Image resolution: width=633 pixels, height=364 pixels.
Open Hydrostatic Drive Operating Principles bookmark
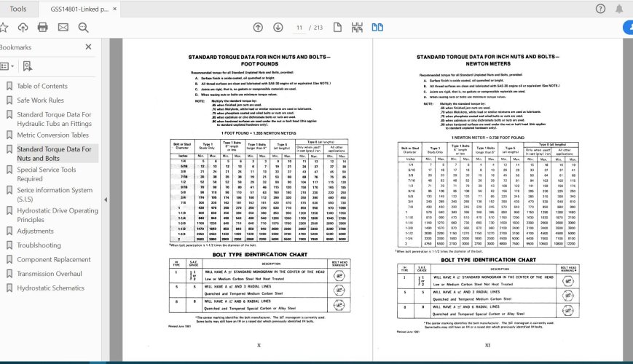coord(58,215)
